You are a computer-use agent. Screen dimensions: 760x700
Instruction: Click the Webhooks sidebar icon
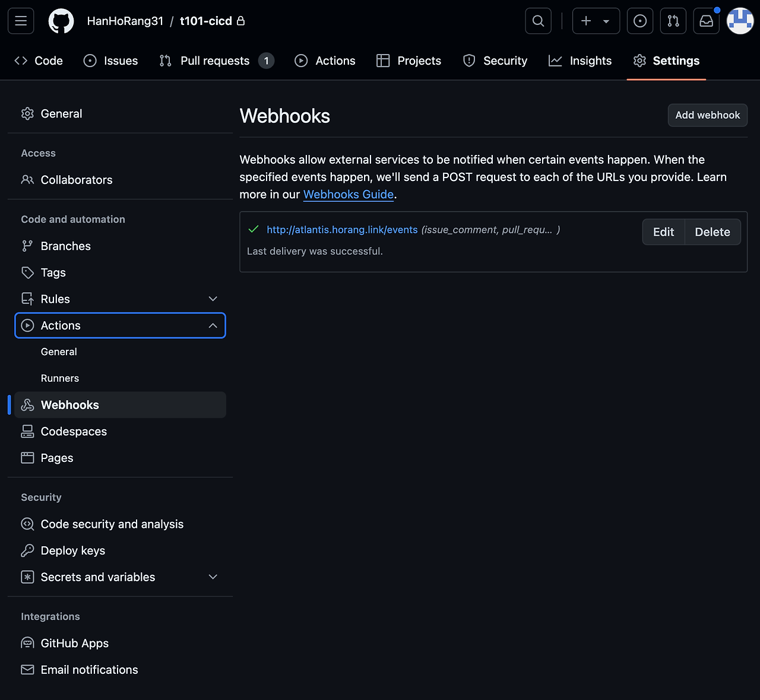(27, 405)
